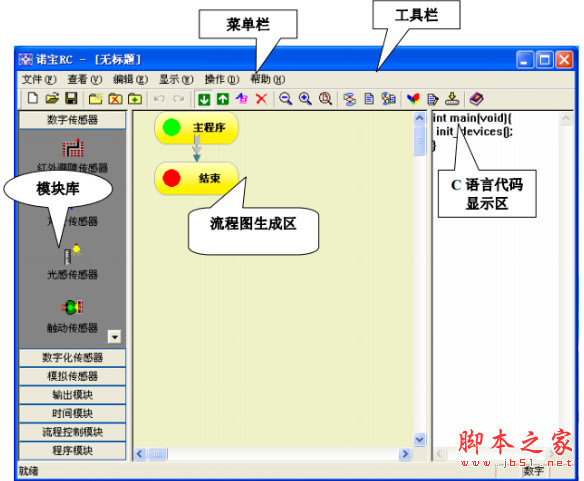Minimize the 诺宝RC window
Viewport: 584px width, 481px height.
(x=525, y=60)
